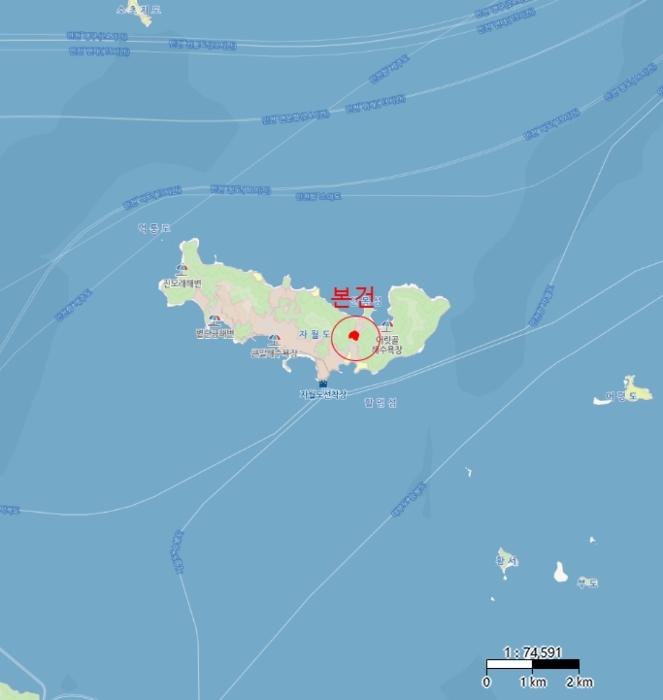The width and height of the screenshot is (663, 700).
Task: Click the southern coast beach umbrella icon near 자월도
Action: click(275, 341)
